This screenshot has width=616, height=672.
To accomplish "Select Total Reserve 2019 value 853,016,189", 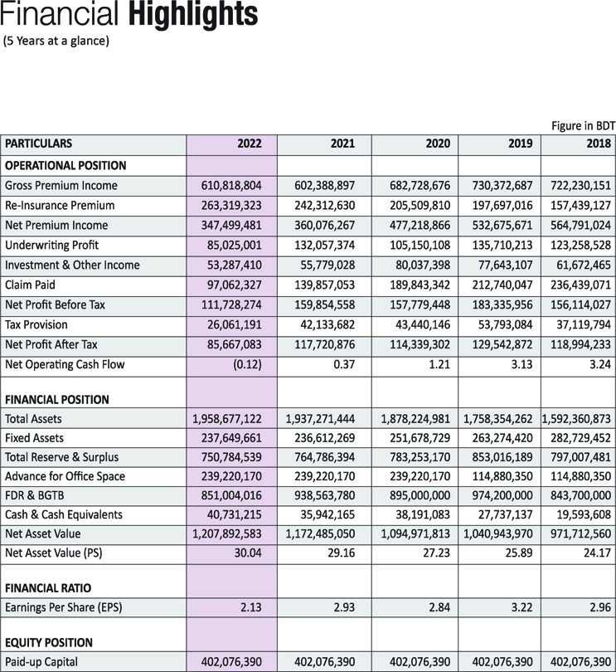I will (502, 457).
